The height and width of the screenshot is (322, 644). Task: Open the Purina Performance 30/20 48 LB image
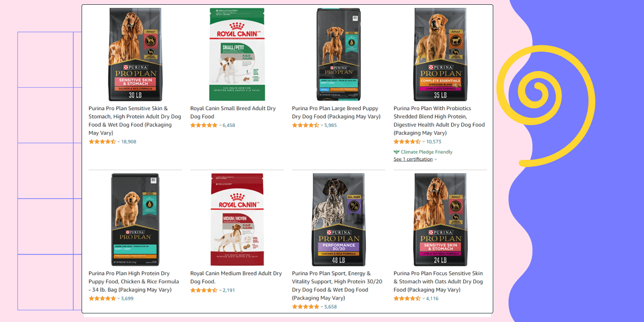click(x=339, y=219)
